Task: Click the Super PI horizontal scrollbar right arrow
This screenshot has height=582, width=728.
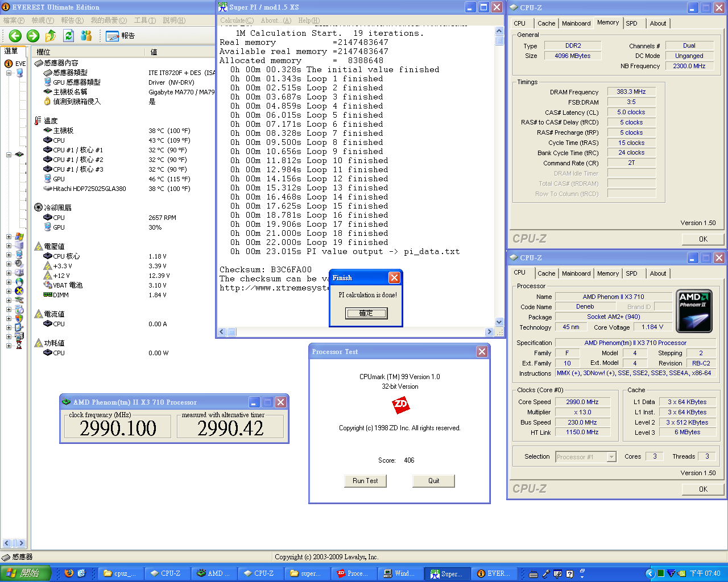Action: pyautogui.click(x=489, y=332)
